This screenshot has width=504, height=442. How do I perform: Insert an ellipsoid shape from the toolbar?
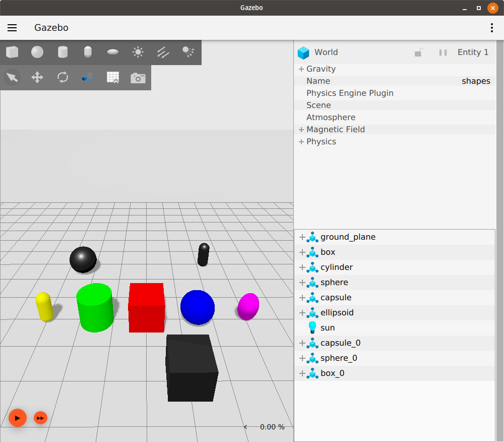[113, 52]
